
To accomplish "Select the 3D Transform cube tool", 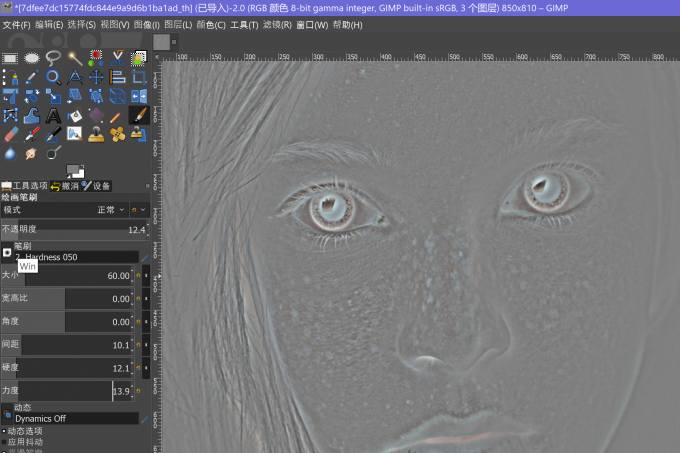I will point(118,96).
